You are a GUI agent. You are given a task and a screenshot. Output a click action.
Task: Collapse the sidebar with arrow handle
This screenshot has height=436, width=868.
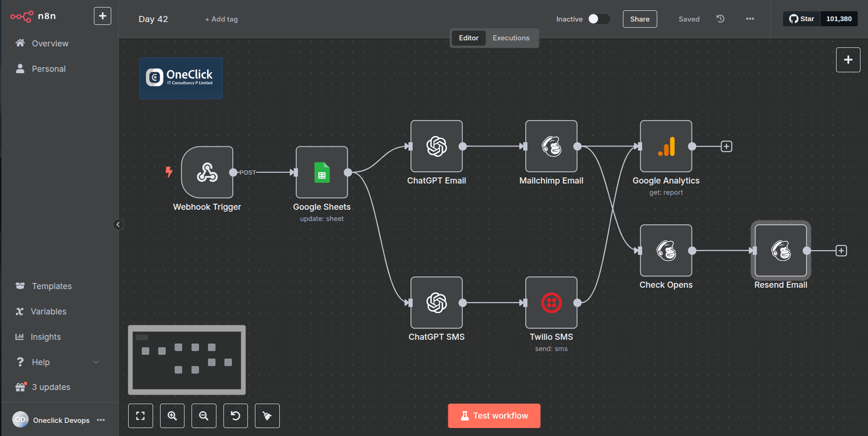118,224
